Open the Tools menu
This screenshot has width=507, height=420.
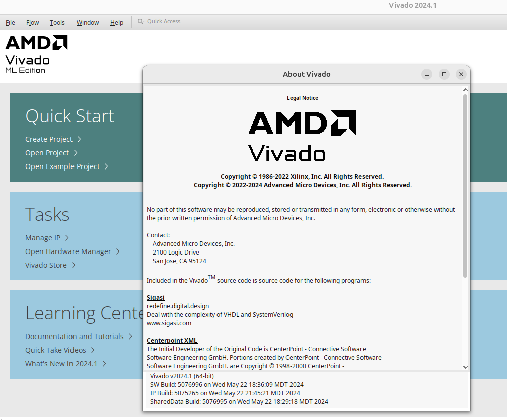(x=57, y=22)
